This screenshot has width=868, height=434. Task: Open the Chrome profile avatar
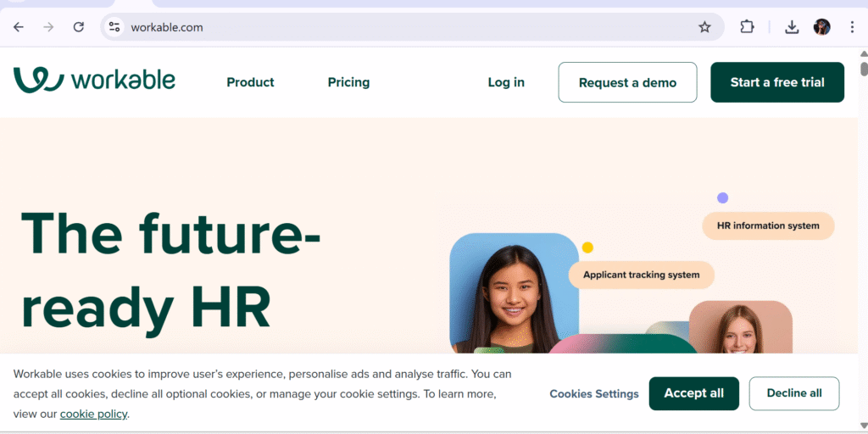pos(821,27)
